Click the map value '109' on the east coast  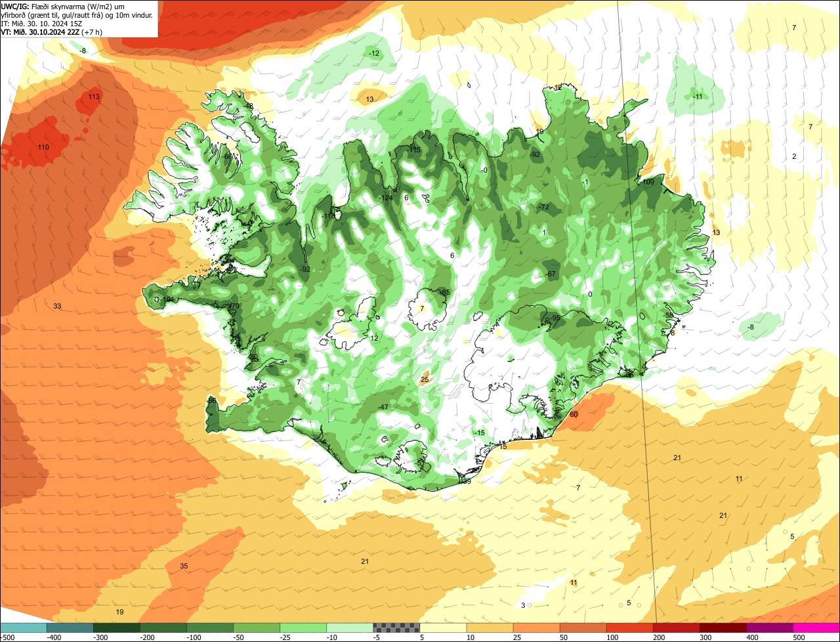coord(648,182)
